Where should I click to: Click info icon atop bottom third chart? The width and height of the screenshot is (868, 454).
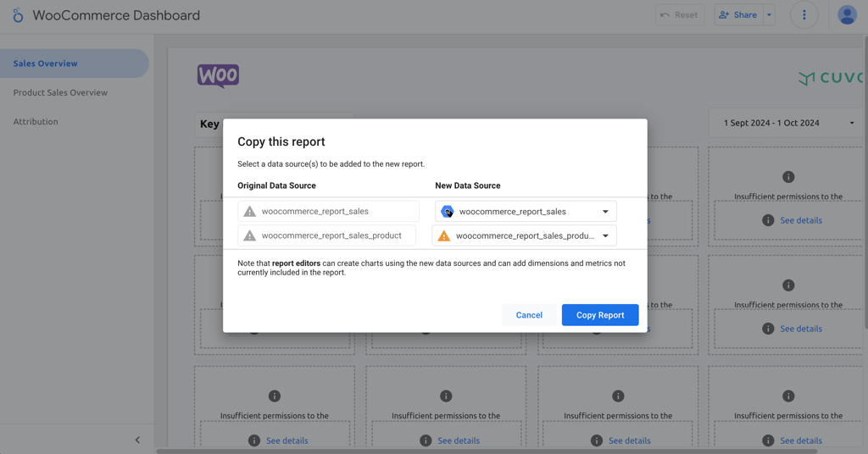pyautogui.click(x=618, y=396)
